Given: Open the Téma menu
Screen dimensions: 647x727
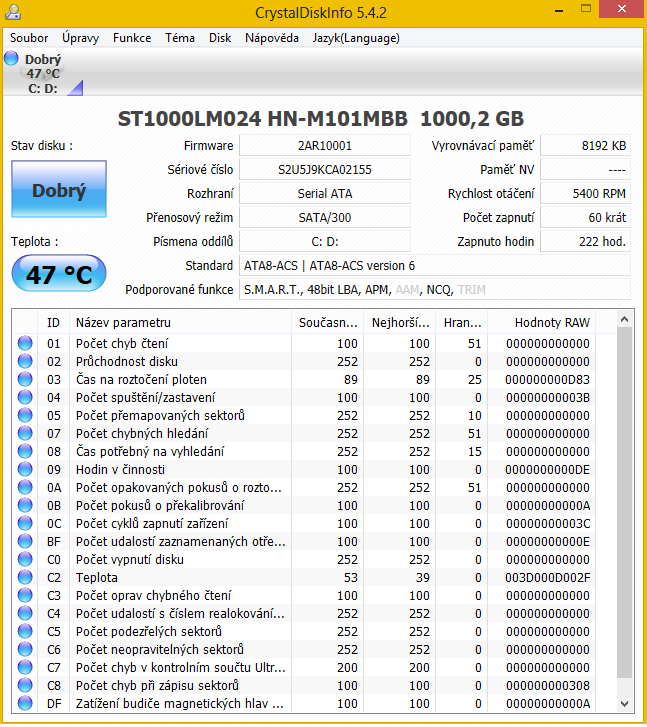Looking at the screenshot, I should [179, 38].
